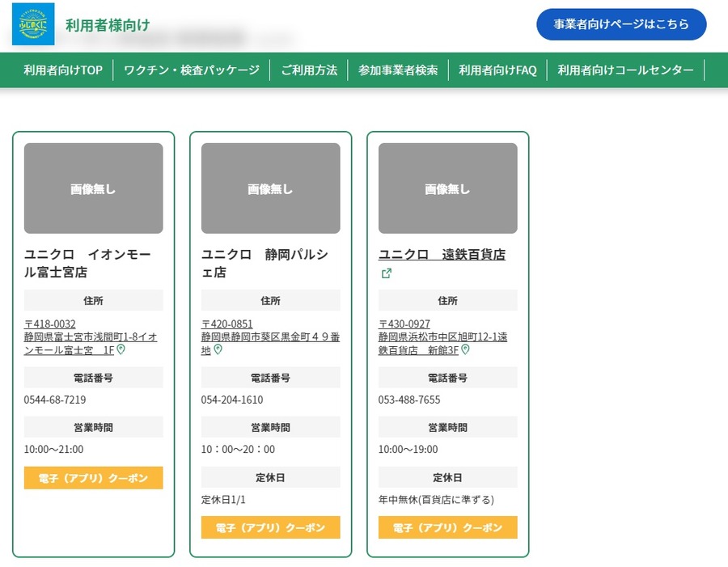Click 住所 label on イオンモール富士宮店 card

(x=93, y=300)
